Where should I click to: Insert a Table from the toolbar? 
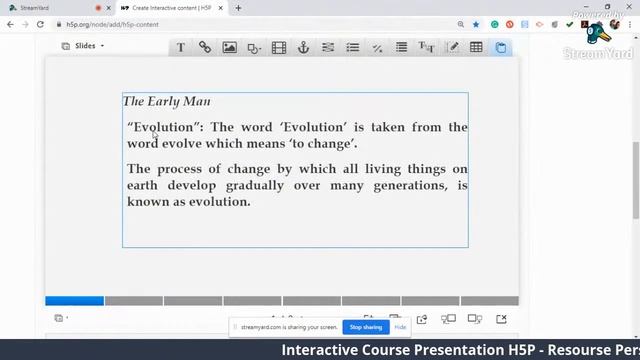pos(476,47)
